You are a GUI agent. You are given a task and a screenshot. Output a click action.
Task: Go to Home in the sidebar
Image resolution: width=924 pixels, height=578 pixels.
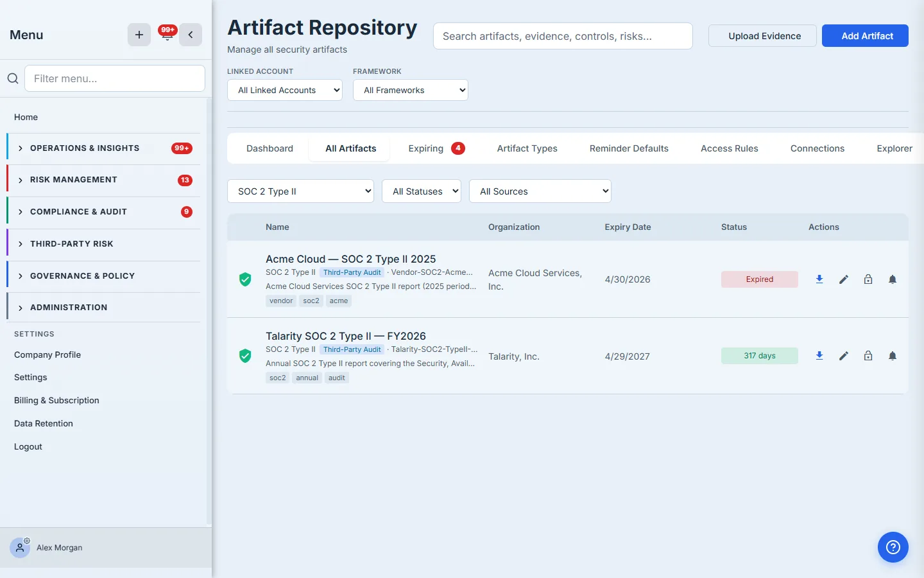point(26,118)
